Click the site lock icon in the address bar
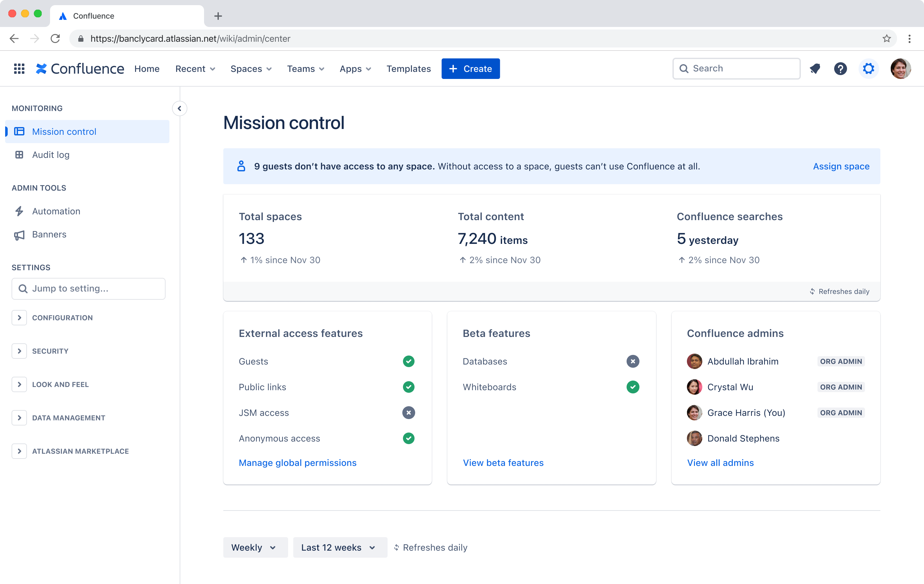 (81, 39)
